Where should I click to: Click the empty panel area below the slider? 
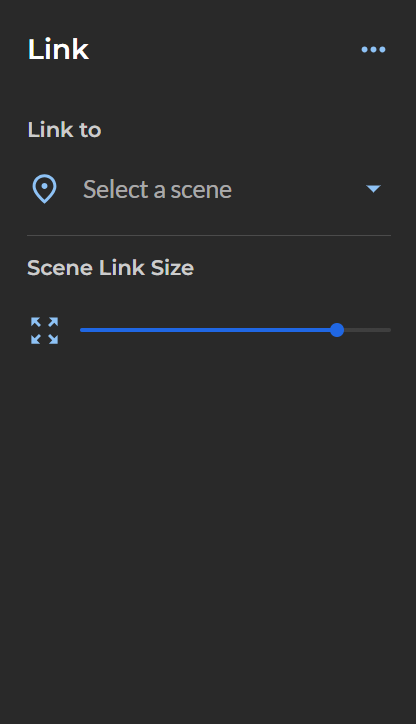pos(208,531)
